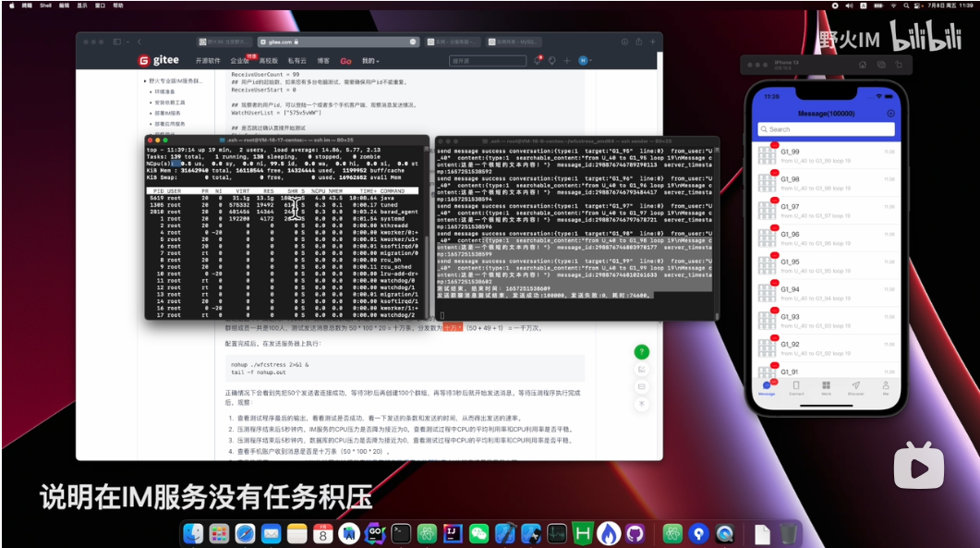This screenshot has height=548, width=980.
Task: Open the blue flame app icon
Action: (608, 533)
